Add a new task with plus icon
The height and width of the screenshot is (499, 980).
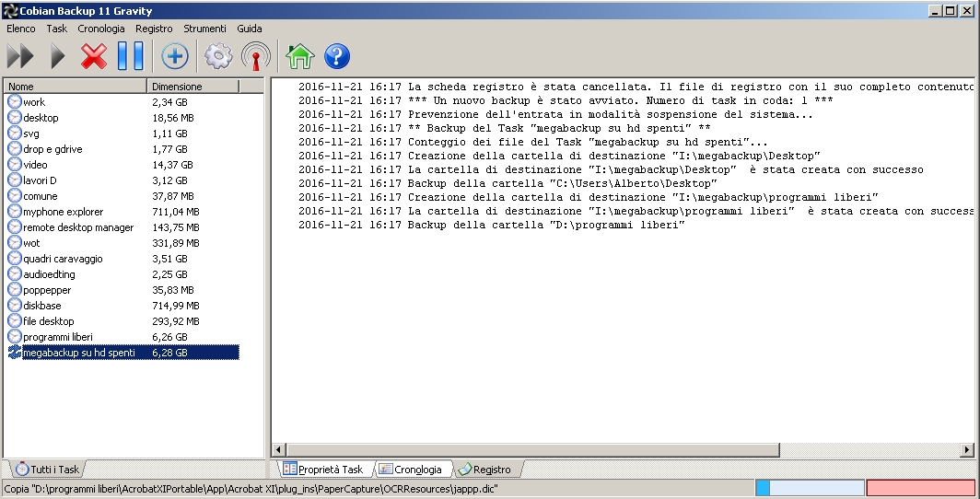[x=174, y=56]
